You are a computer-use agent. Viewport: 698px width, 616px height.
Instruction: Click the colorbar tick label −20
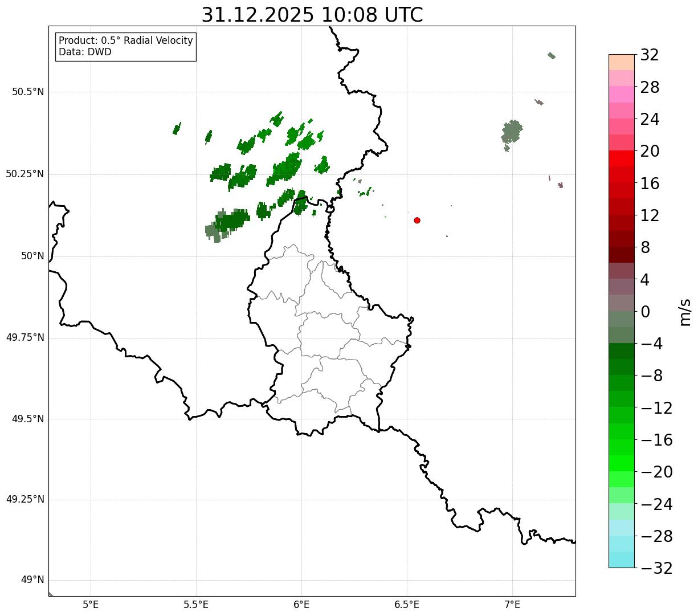pos(656,472)
